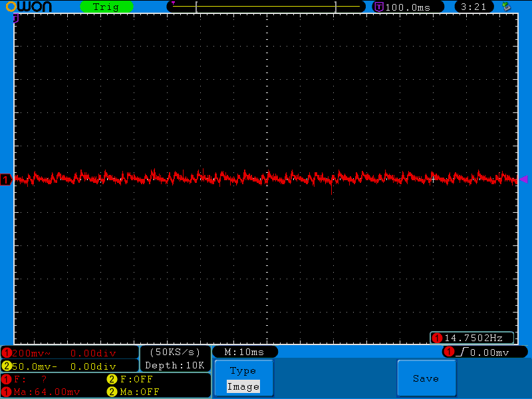This screenshot has height=399, width=532.
Task: Click the USB connection icon at top right
Action: coord(507,7)
